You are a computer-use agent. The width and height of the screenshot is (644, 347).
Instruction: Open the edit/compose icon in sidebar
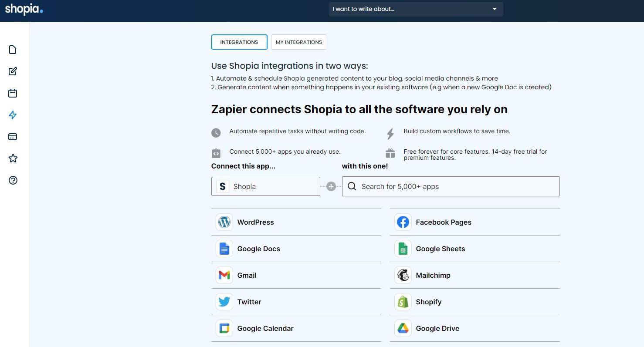click(13, 71)
